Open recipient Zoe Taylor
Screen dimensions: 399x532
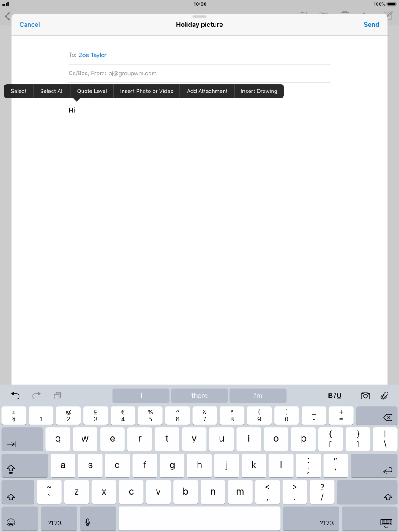point(92,55)
